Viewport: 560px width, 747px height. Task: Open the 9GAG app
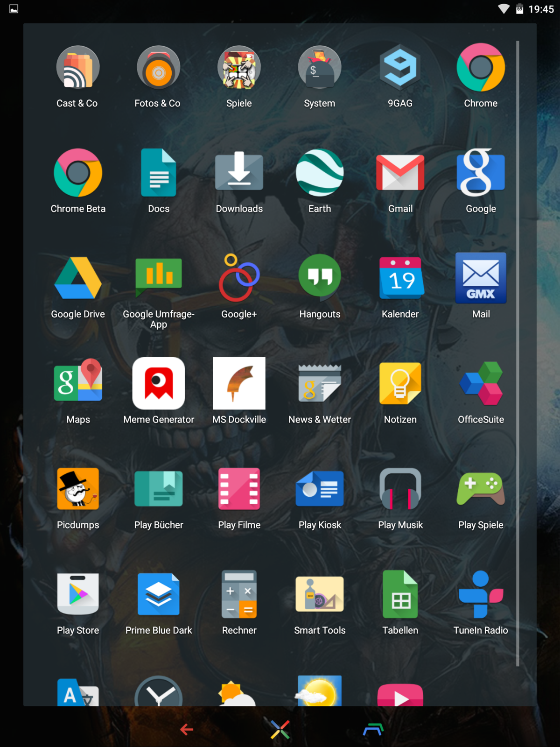400,68
